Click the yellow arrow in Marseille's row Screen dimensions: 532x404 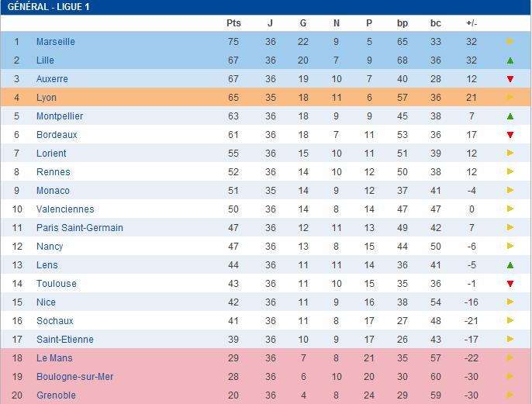point(510,42)
